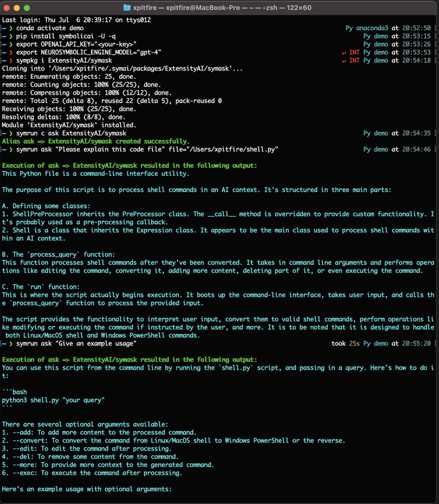
Task: Click the 'export OPENAI_API_KEY' command line
Action: pyautogui.click(x=76, y=44)
